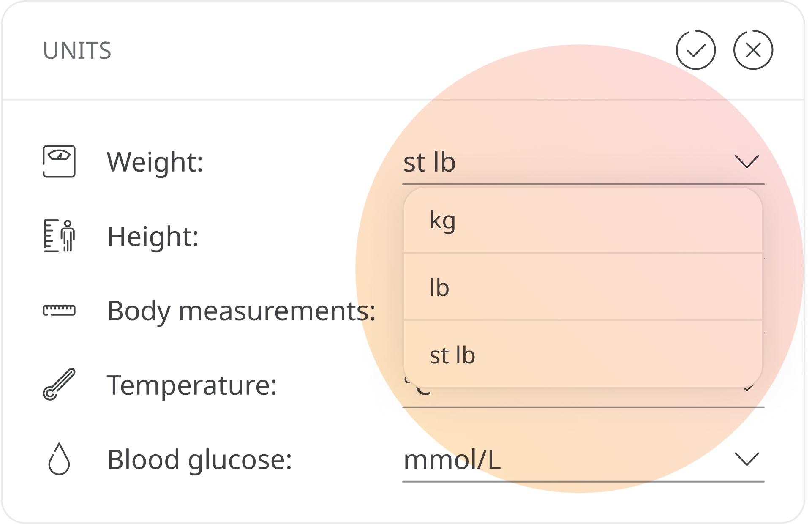Screen dimensions: 812x524
Task: Click the Blood glucose label
Action: coord(199,460)
